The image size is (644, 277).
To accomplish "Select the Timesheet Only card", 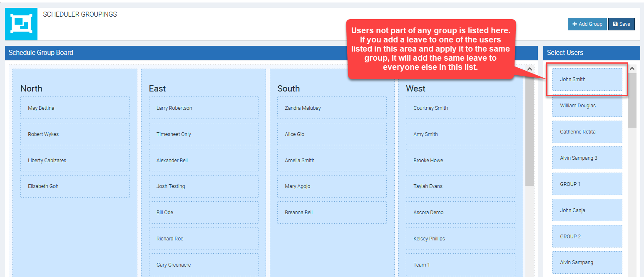I will tap(204, 134).
